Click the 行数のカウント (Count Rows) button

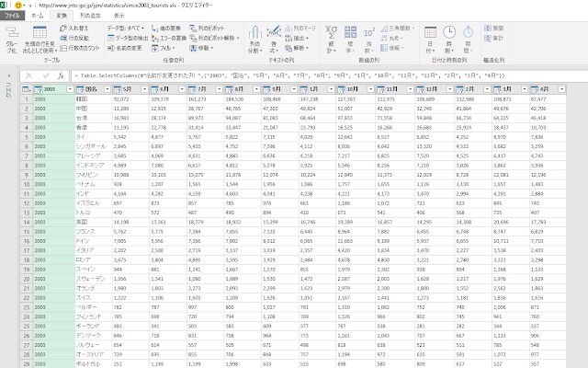[80, 48]
